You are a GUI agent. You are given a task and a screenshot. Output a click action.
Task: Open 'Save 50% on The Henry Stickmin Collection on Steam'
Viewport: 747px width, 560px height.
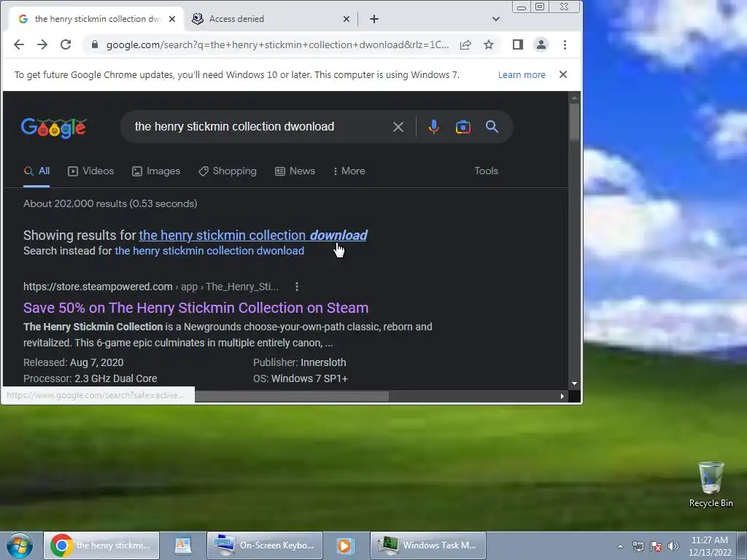196,308
